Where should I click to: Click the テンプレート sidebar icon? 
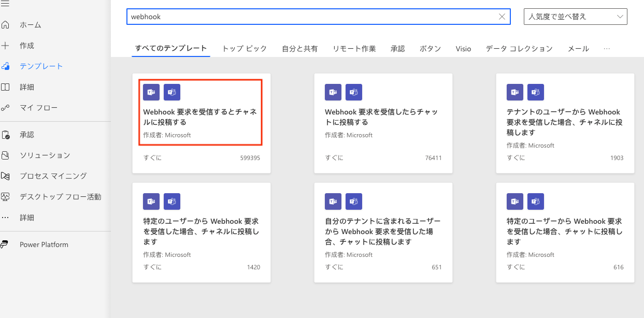point(5,66)
